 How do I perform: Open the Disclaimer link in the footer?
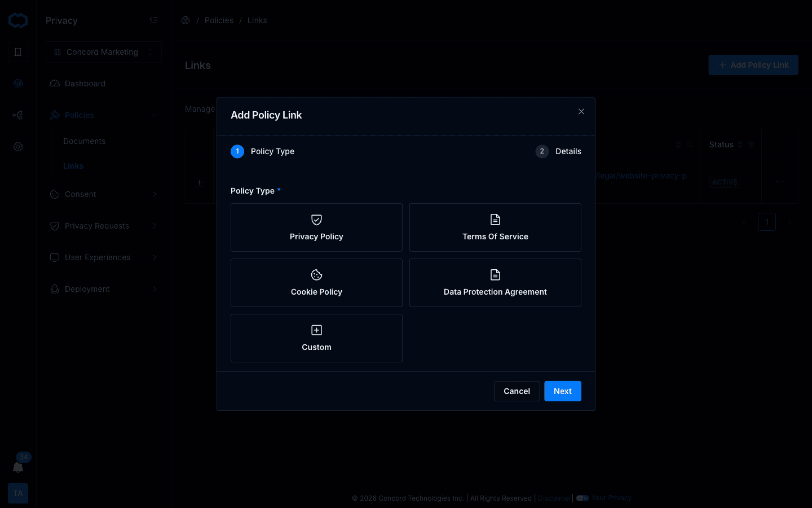point(554,498)
